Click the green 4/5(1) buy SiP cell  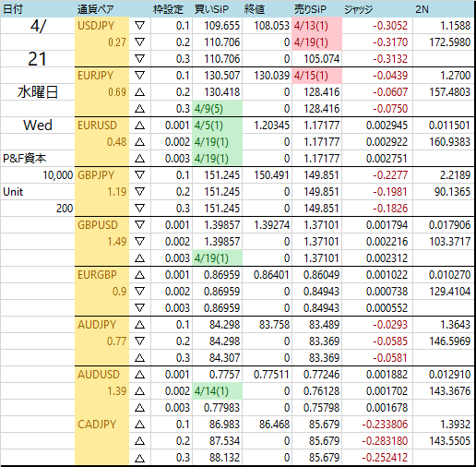point(218,126)
